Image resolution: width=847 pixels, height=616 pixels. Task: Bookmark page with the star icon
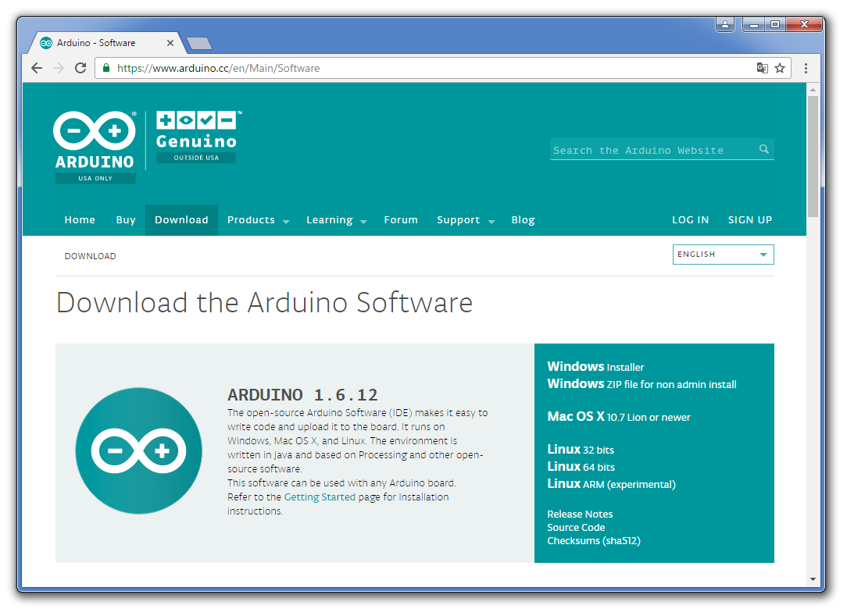pos(780,68)
